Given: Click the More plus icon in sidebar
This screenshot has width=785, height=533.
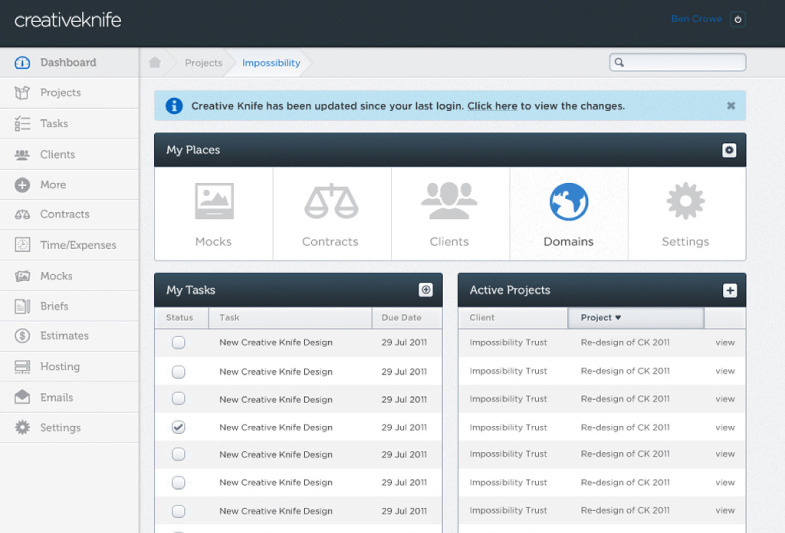Looking at the screenshot, I should coord(22,185).
